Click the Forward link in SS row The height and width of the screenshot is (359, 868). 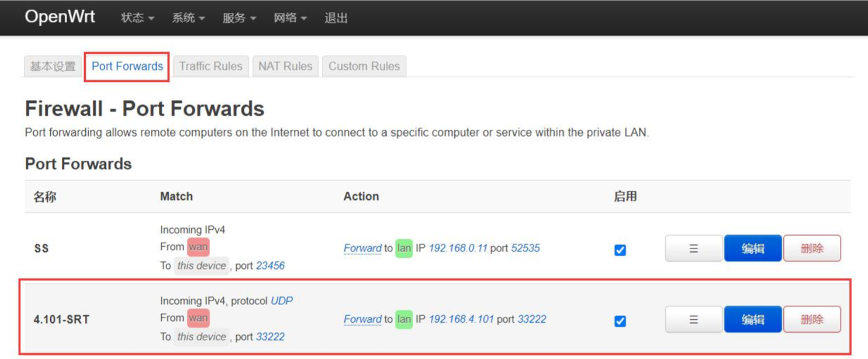click(362, 248)
